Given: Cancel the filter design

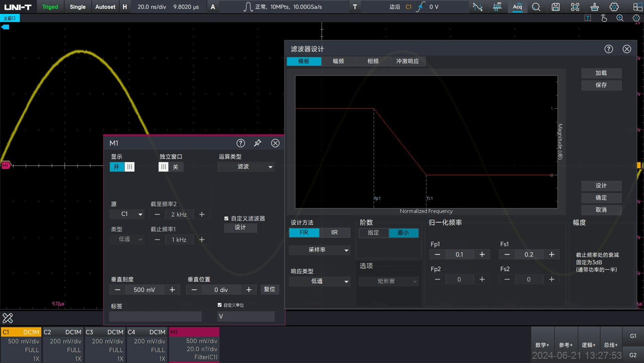Looking at the screenshot, I should pos(601,210).
